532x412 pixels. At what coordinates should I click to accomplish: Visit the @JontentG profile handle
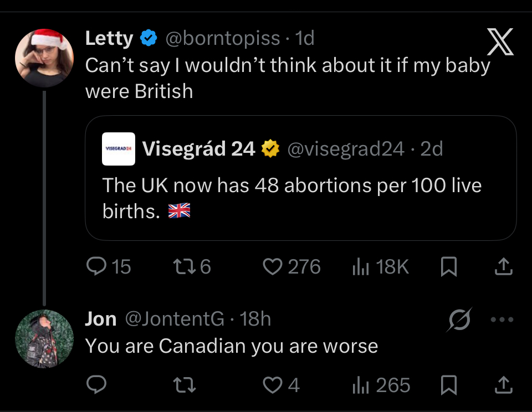pyautogui.click(x=175, y=319)
